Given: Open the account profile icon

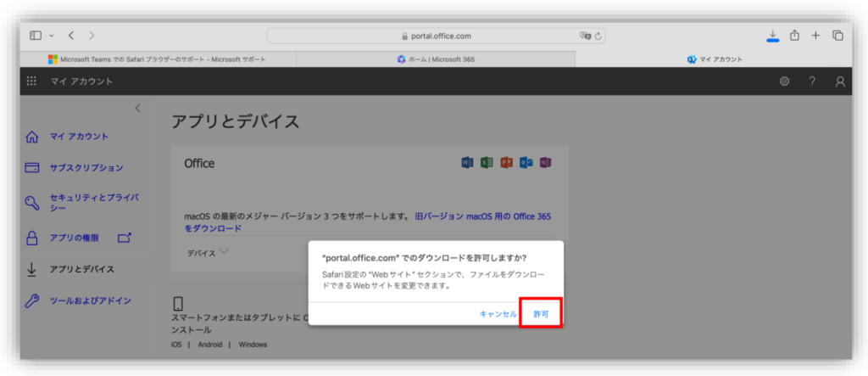Looking at the screenshot, I should pyautogui.click(x=840, y=81).
